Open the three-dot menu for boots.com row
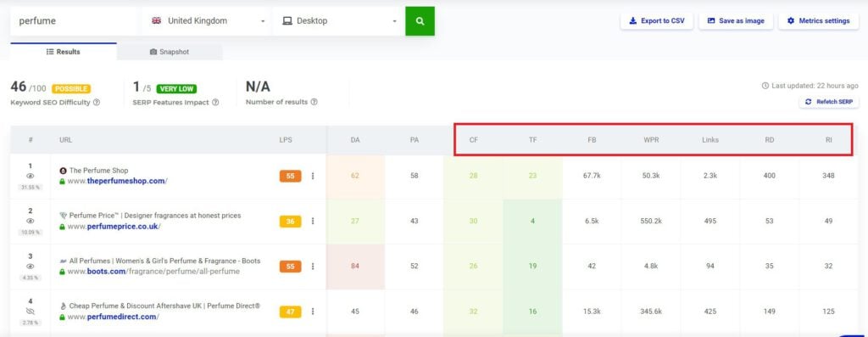This screenshot has width=868, height=337. pyautogui.click(x=313, y=267)
